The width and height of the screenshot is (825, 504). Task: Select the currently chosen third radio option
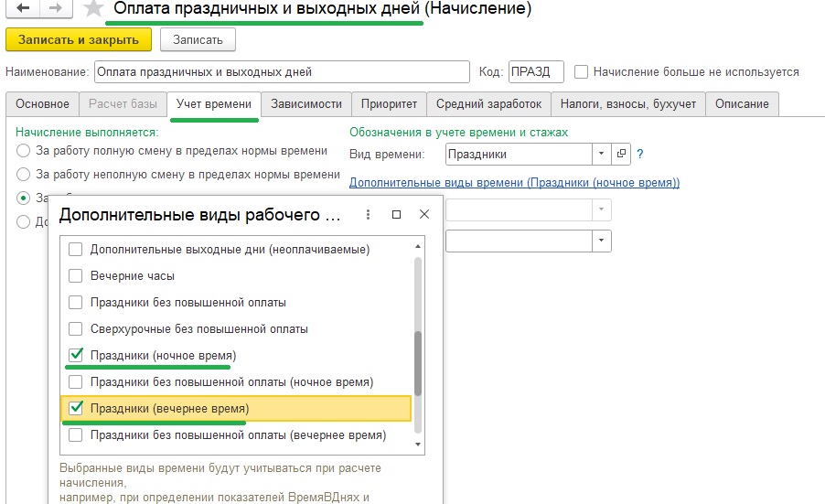[23, 198]
